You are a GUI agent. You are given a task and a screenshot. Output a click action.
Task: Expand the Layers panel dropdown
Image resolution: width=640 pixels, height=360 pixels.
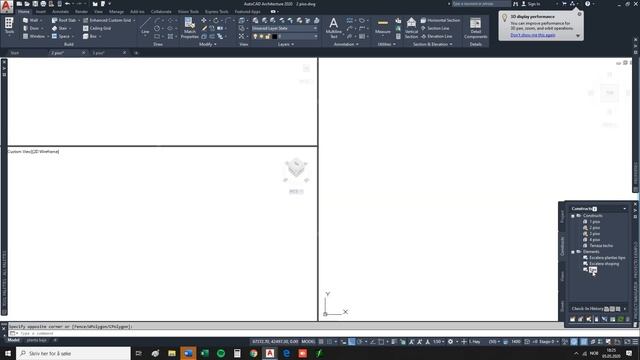click(286, 44)
